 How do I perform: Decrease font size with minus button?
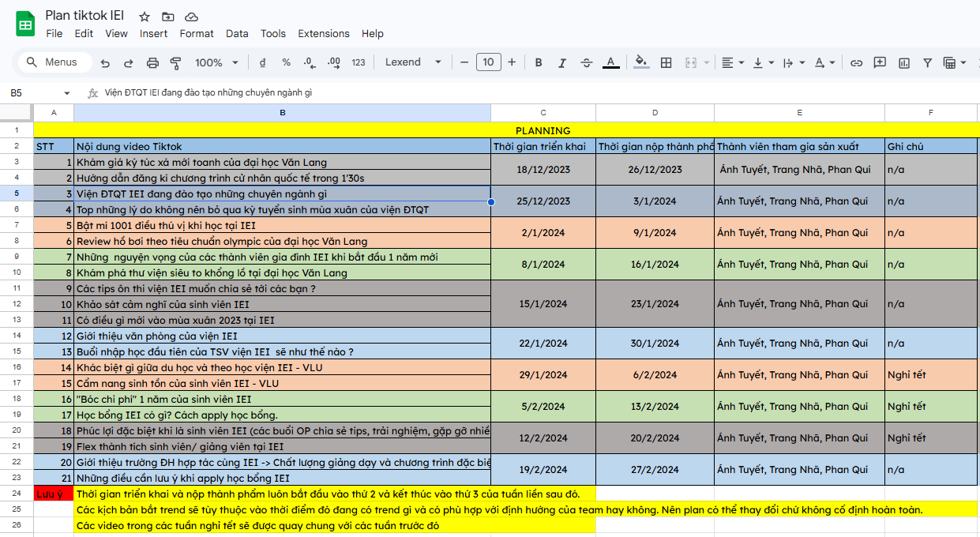coord(464,62)
